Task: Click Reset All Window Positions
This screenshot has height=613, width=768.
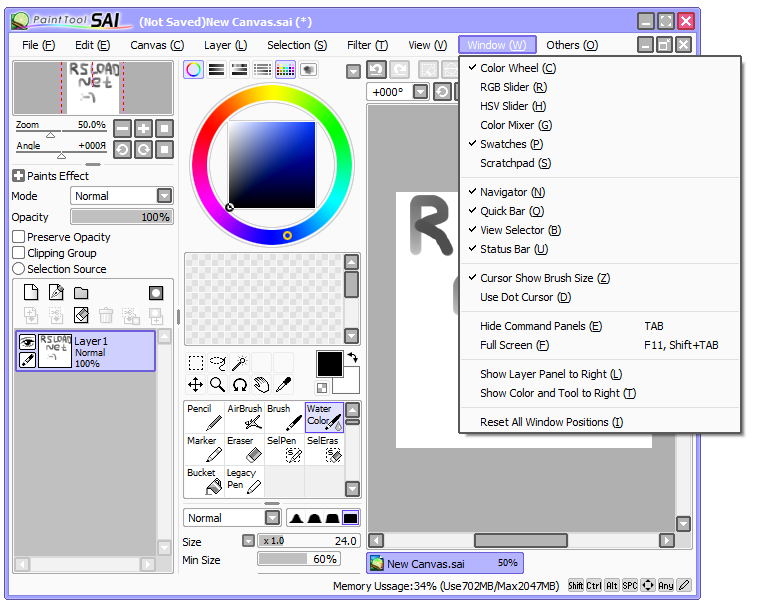Action: [x=599, y=422]
